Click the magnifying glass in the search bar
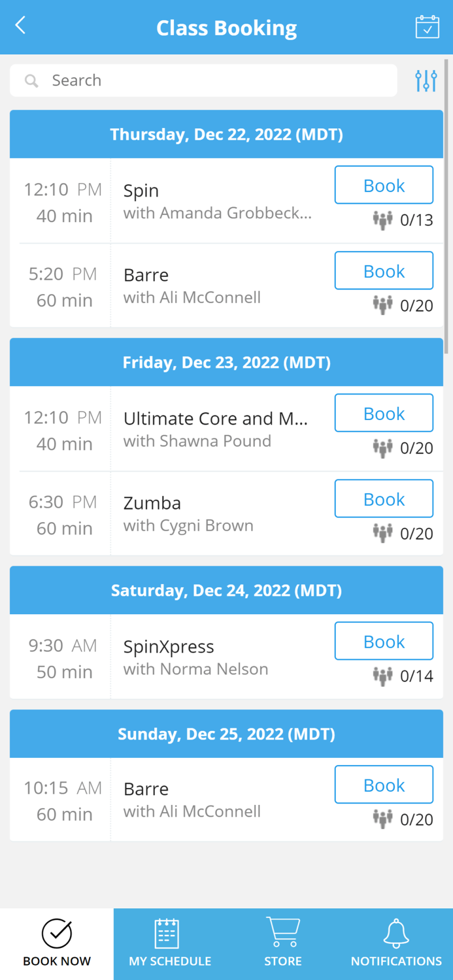This screenshot has width=453, height=980. tap(31, 80)
